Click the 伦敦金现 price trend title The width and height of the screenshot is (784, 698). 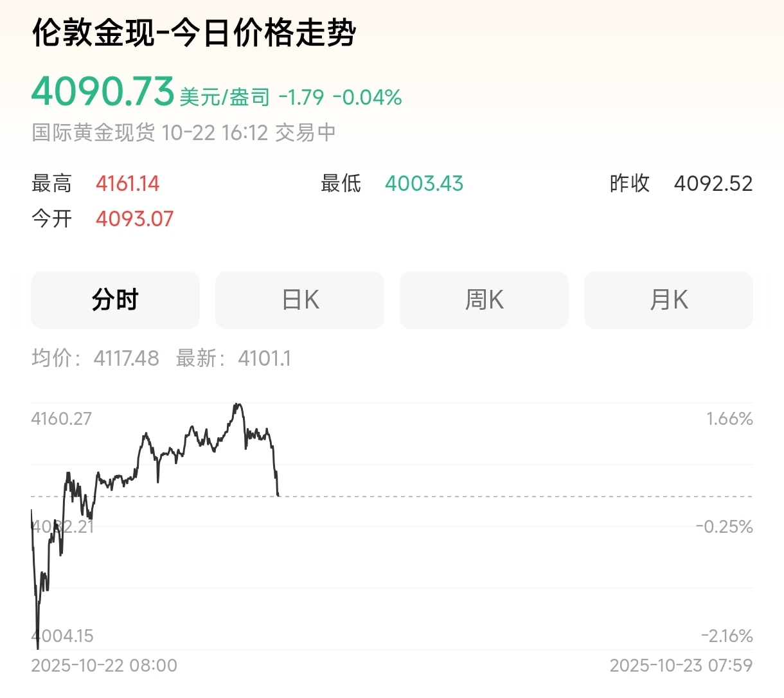pyautogui.click(x=194, y=33)
